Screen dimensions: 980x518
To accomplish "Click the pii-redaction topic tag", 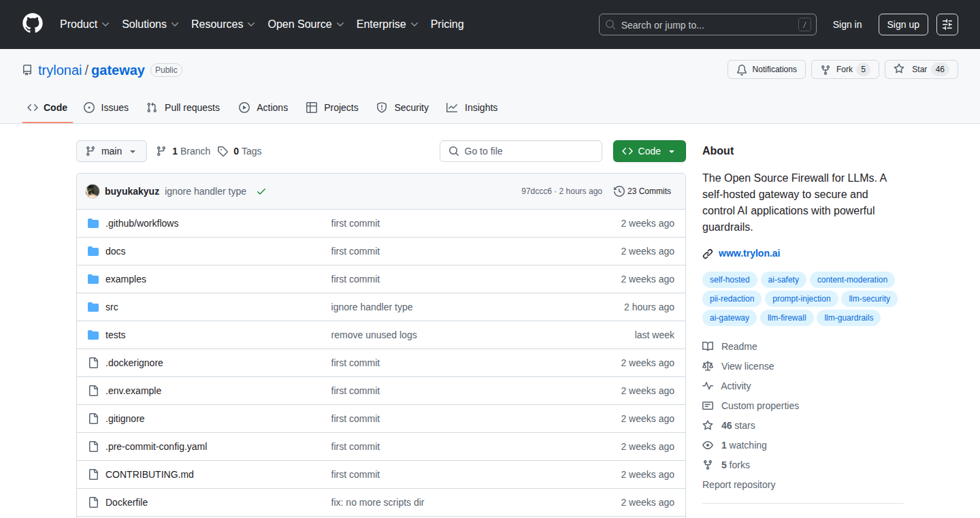I will (x=732, y=299).
